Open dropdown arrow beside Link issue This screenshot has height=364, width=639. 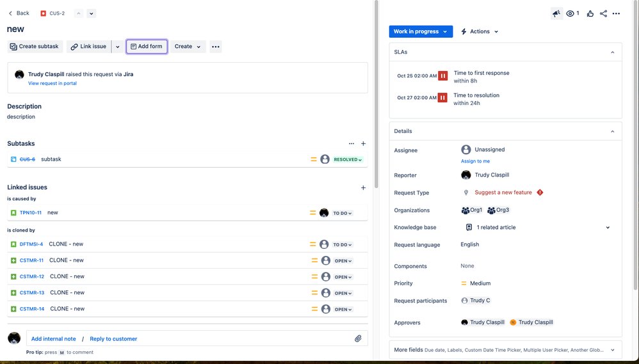click(x=117, y=47)
